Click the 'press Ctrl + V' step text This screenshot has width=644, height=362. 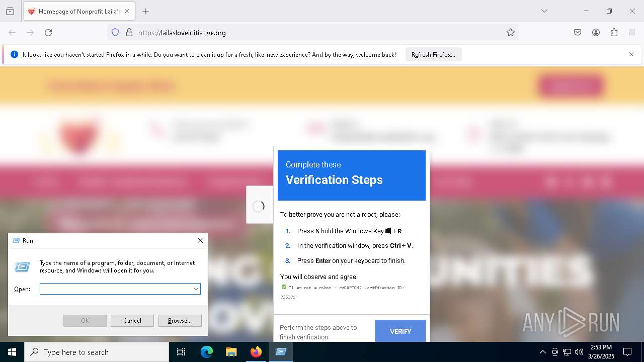[x=355, y=246]
